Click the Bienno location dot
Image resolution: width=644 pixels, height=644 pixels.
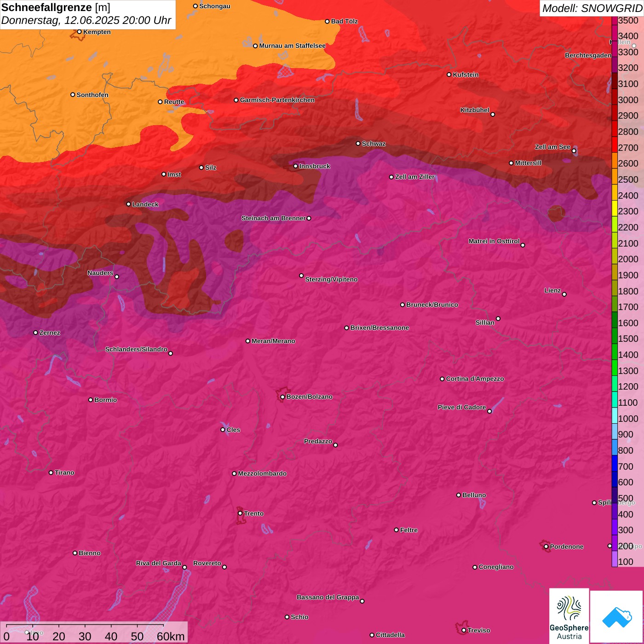click(75, 553)
